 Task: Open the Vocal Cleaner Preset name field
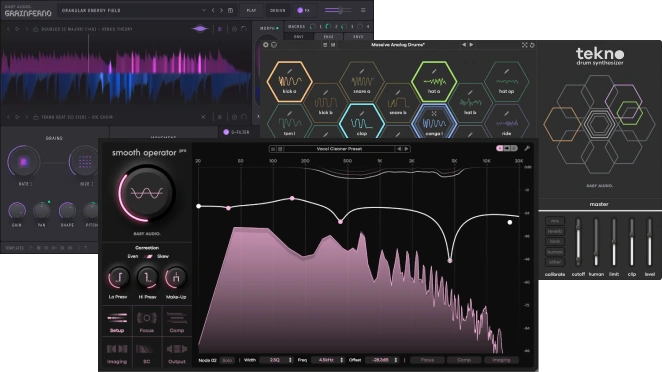tap(339, 149)
